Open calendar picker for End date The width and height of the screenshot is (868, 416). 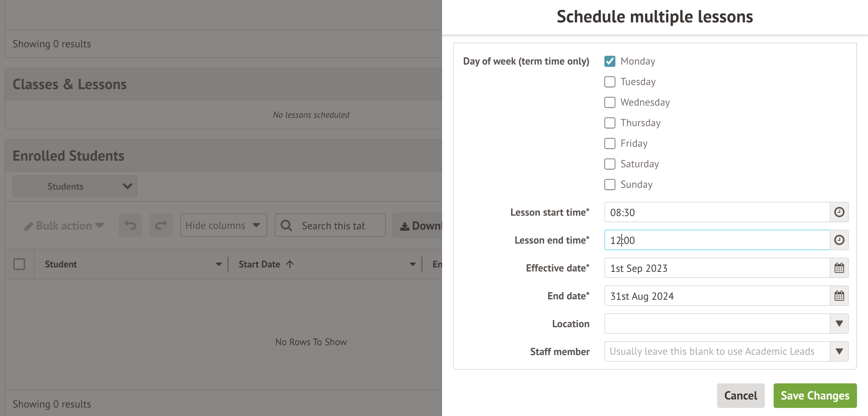click(x=839, y=296)
